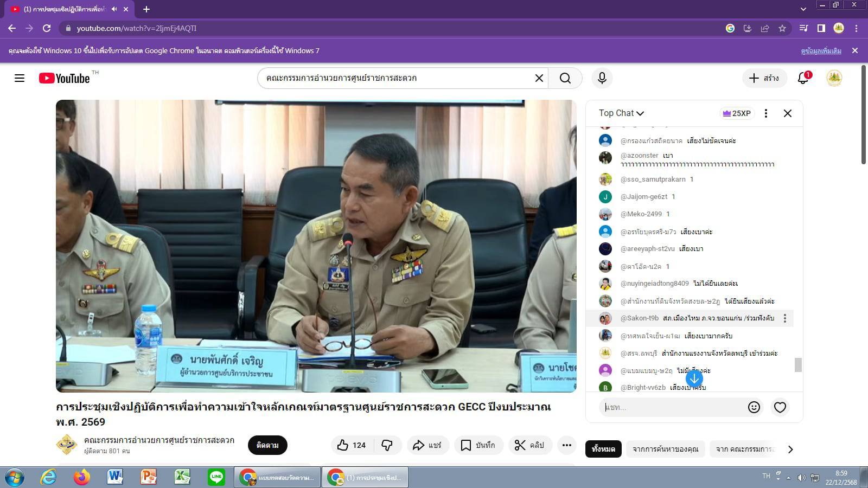This screenshot has width=868, height=488.
Task: Clear the search box text
Action: point(539,78)
